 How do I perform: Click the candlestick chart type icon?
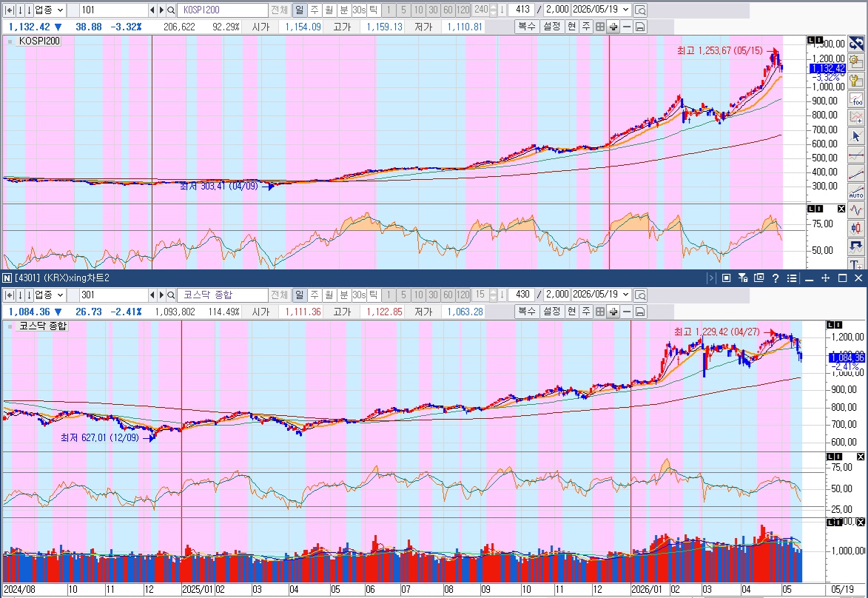856,228
